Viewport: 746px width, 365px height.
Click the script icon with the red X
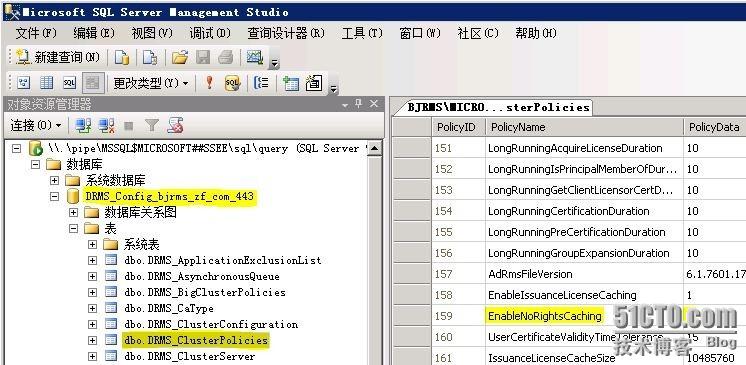[175, 126]
